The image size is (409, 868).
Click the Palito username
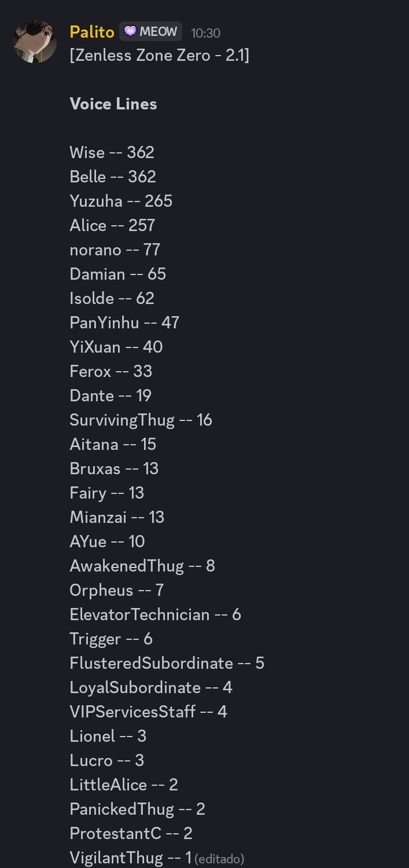coord(92,32)
